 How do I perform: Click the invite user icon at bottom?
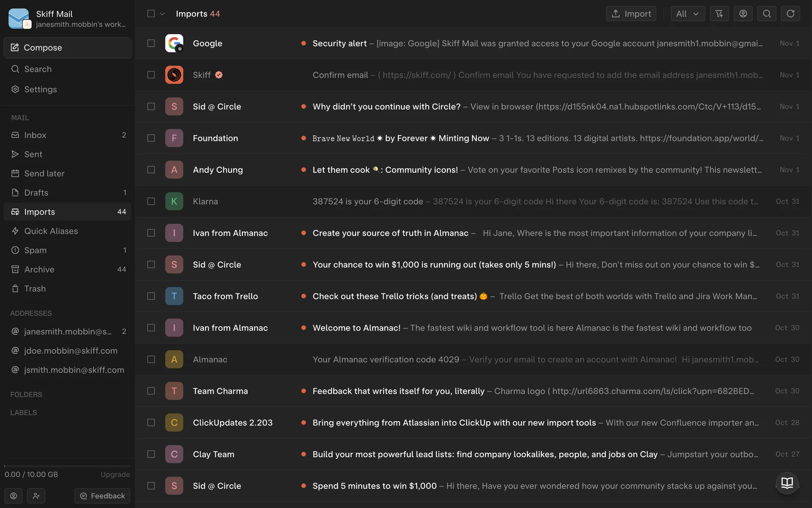pos(36,496)
